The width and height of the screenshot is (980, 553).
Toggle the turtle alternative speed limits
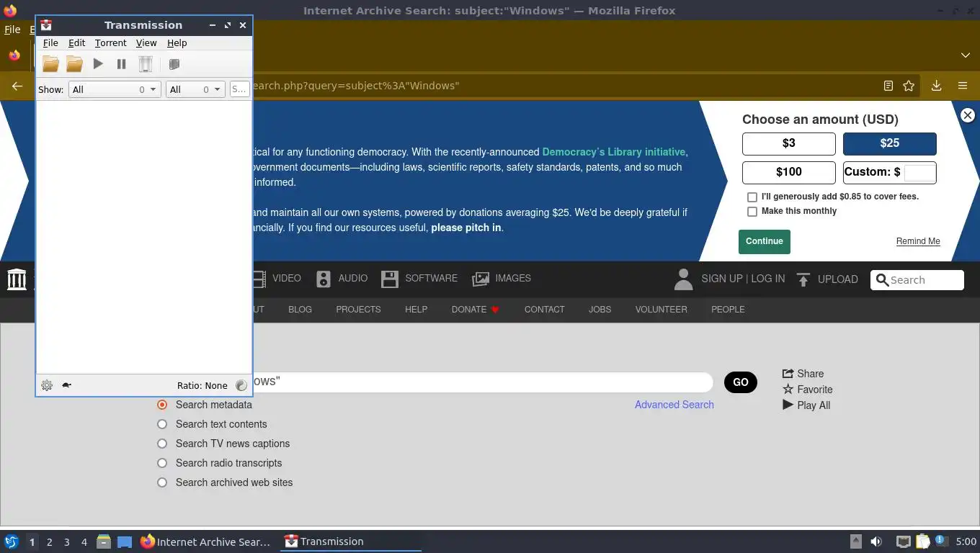coord(66,385)
